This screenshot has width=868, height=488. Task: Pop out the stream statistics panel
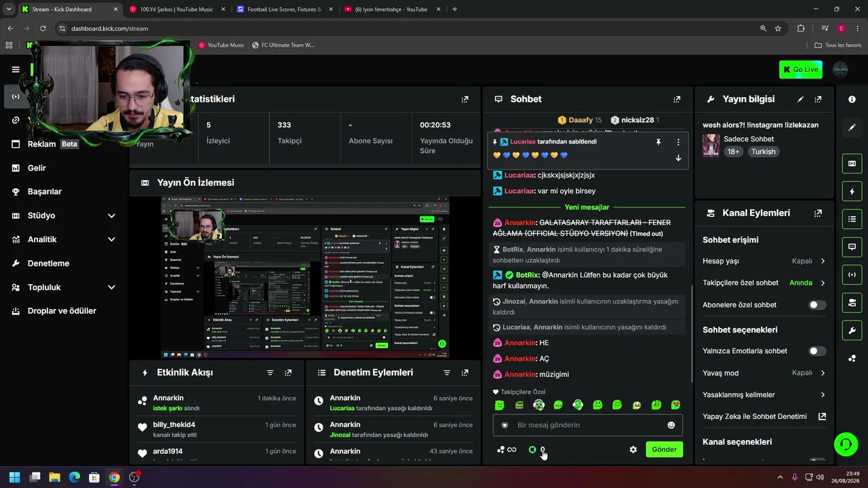465,99
